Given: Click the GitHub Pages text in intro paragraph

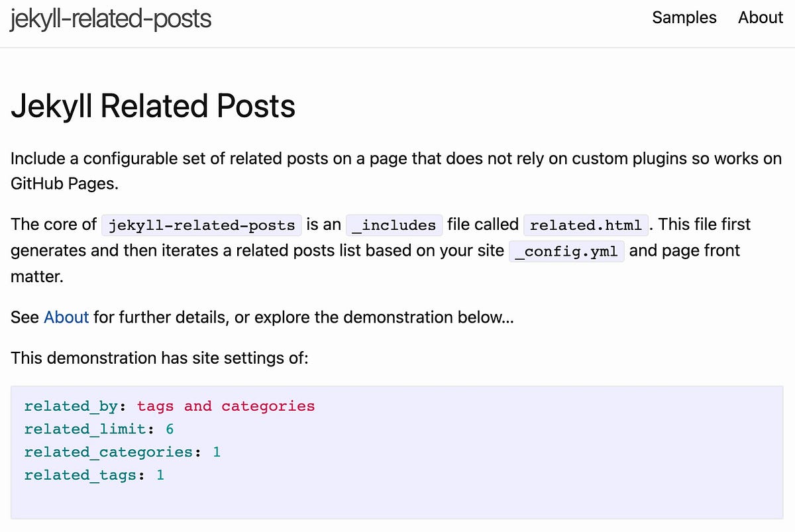Looking at the screenshot, I should pos(64,184).
